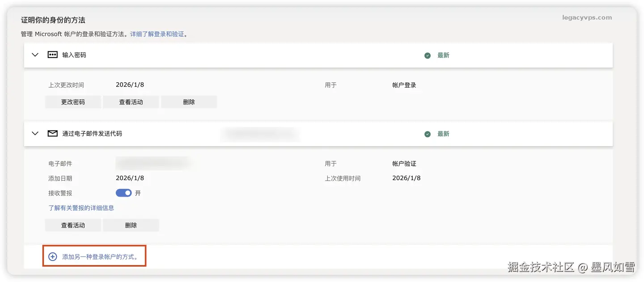Open 了解有关警报的详细信息 link
The width and height of the screenshot is (644, 282).
[x=81, y=208]
